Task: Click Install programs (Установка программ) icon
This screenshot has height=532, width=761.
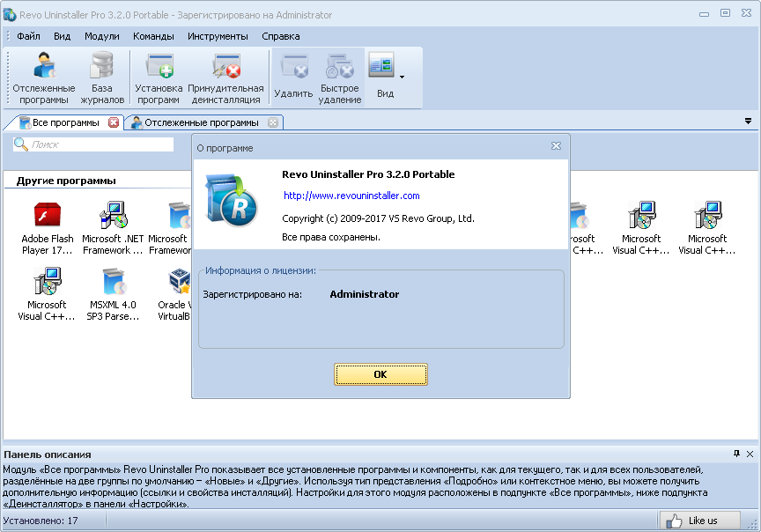Action: 159,78
